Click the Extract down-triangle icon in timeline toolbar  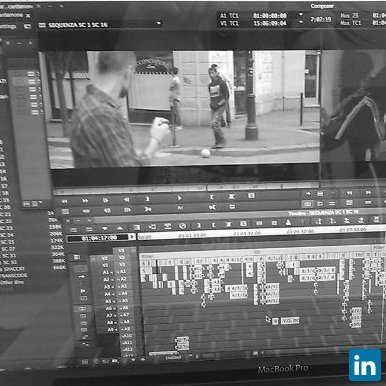(x=105, y=229)
